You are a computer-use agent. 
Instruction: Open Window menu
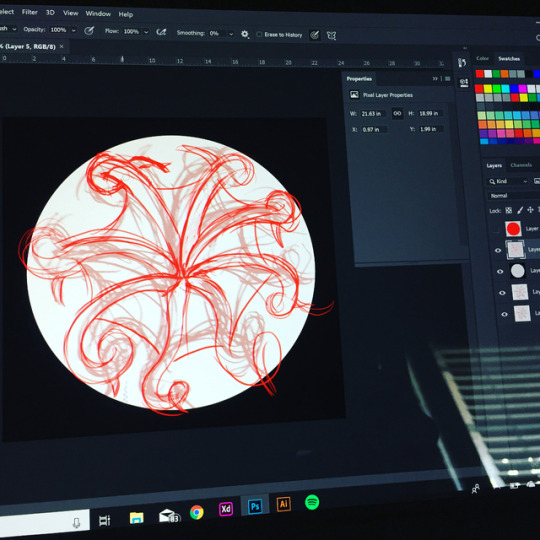[x=98, y=14]
